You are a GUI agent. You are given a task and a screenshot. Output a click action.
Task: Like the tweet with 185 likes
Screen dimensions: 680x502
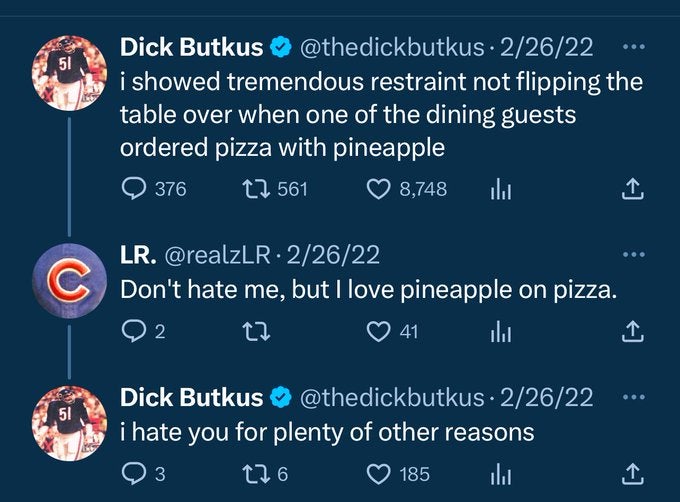(378, 473)
